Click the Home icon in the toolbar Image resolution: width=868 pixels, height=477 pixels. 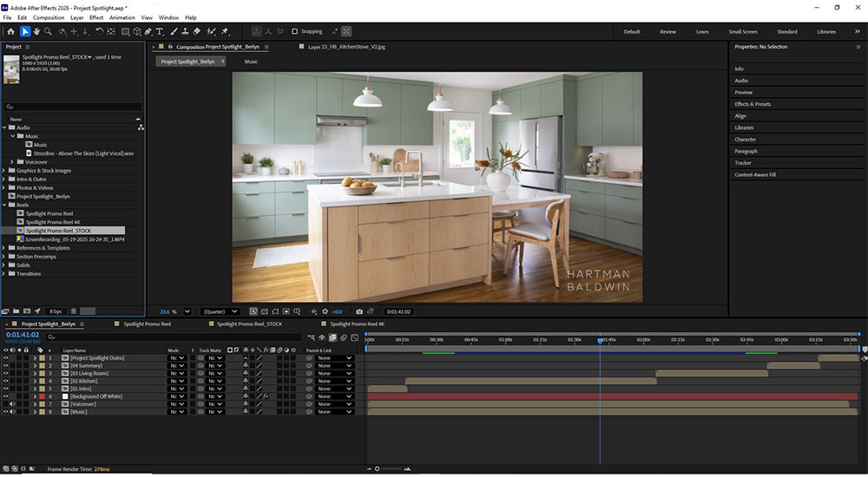[x=10, y=31]
